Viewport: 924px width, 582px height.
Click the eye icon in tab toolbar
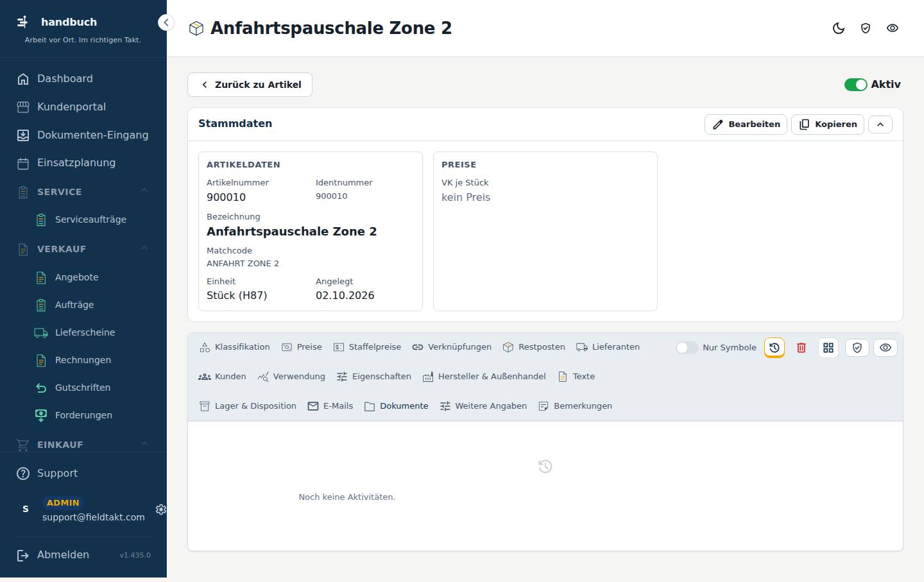[x=886, y=348]
